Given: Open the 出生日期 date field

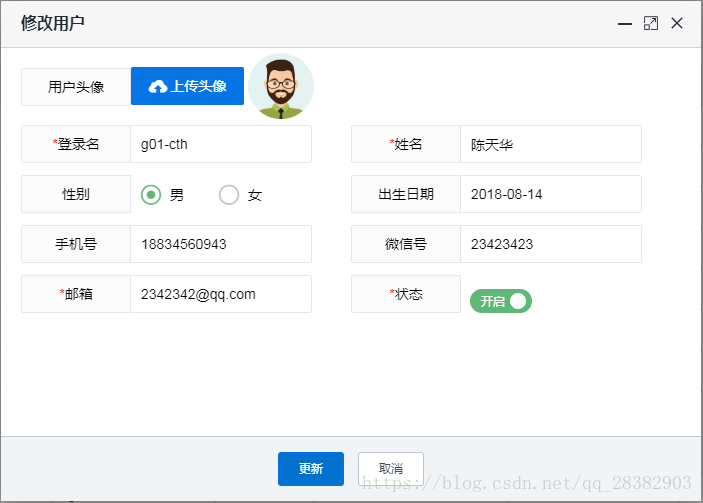Looking at the screenshot, I should click(551, 194).
